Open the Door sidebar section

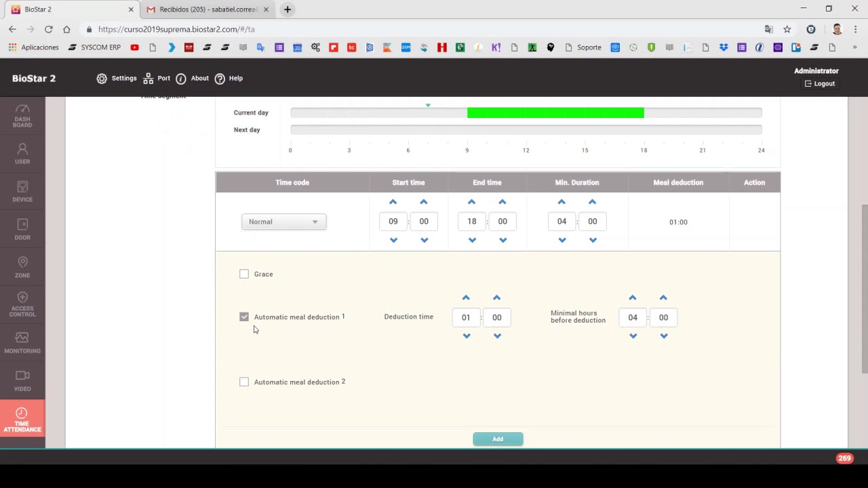pyautogui.click(x=22, y=230)
